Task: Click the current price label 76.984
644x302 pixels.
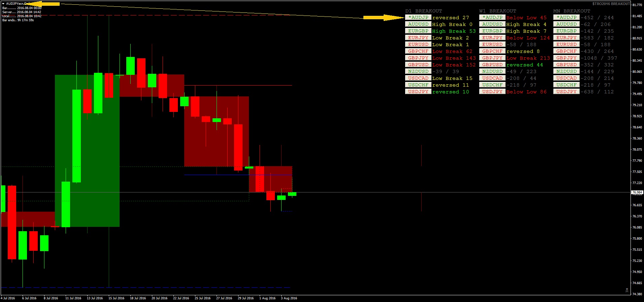Action: coord(637,192)
